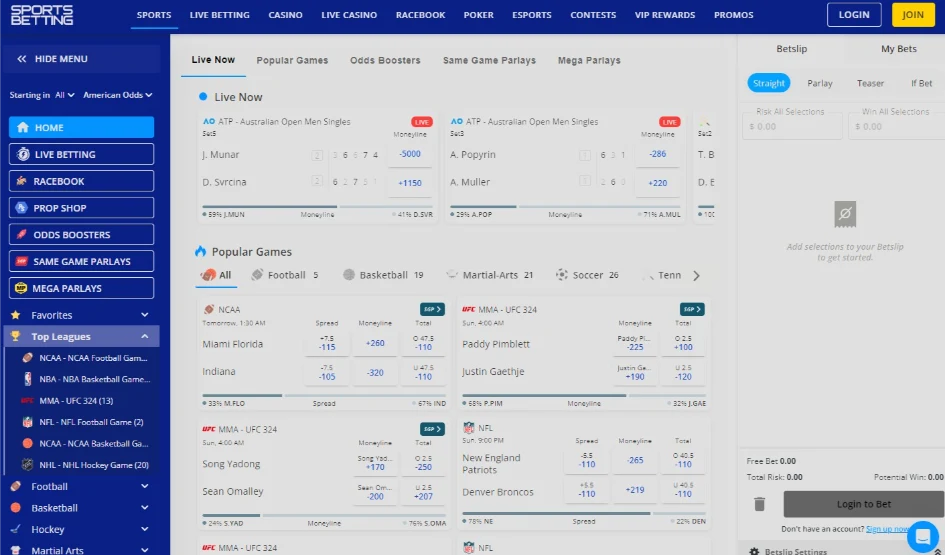Select the Parlay bet type
The height and width of the screenshot is (555, 945).
coord(820,83)
